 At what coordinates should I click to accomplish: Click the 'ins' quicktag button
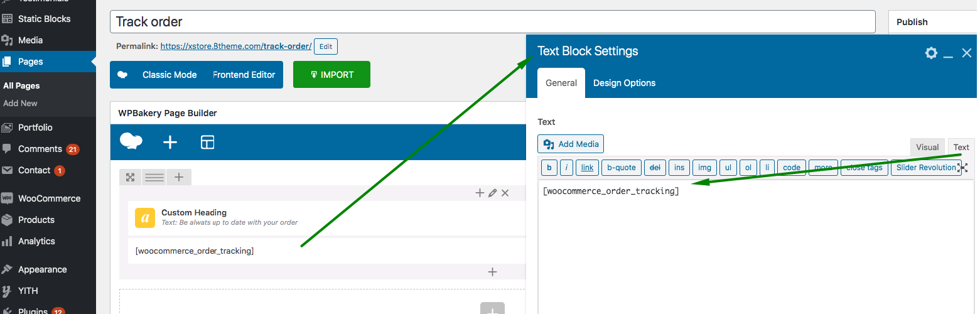(679, 168)
